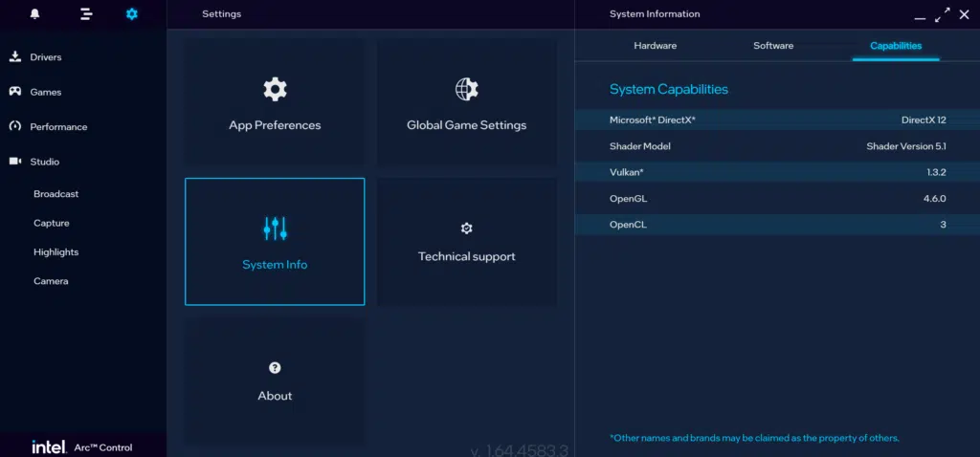Click the Games controller icon
The image size is (980, 457).
pos(15,92)
